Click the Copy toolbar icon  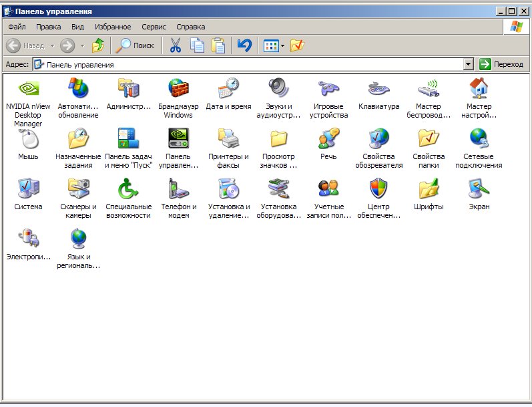pyautogui.click(x=197, y=45)
